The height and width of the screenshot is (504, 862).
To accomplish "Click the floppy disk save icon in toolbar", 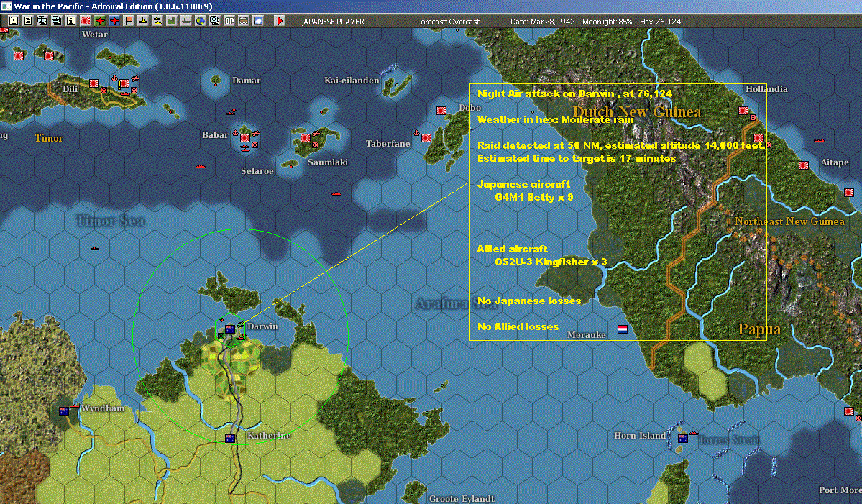I will click(14, 21).
